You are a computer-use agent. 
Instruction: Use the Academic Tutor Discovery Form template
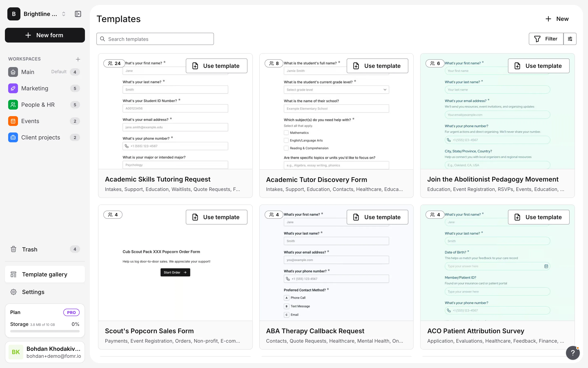point(377,66)
